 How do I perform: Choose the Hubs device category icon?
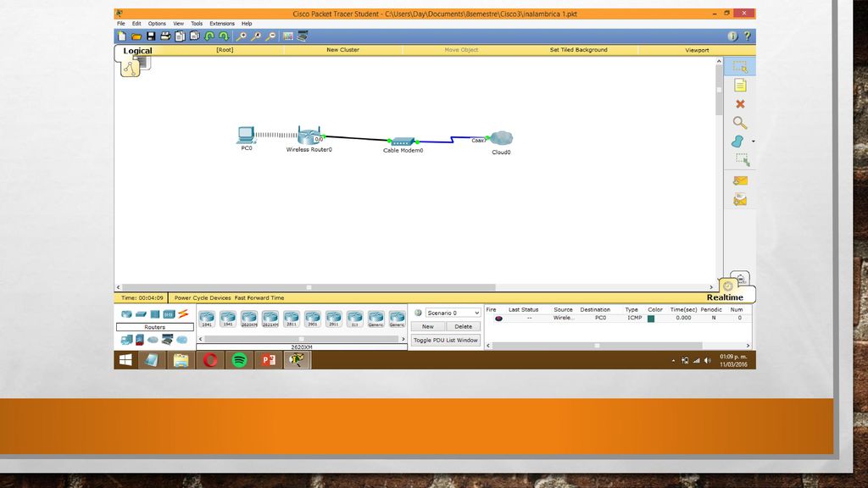(x=155, y=314)
